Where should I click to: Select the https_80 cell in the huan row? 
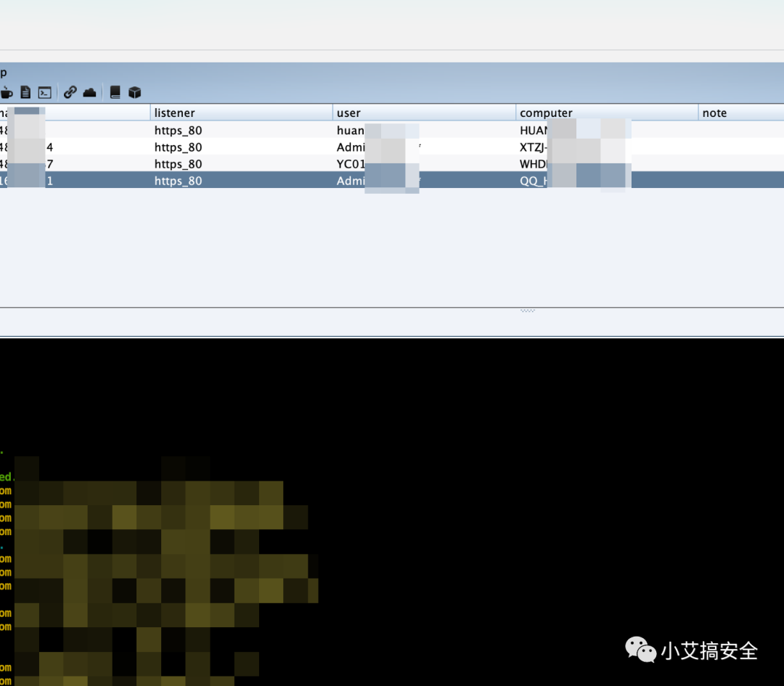pyautogui.click(x=242, y=131)
